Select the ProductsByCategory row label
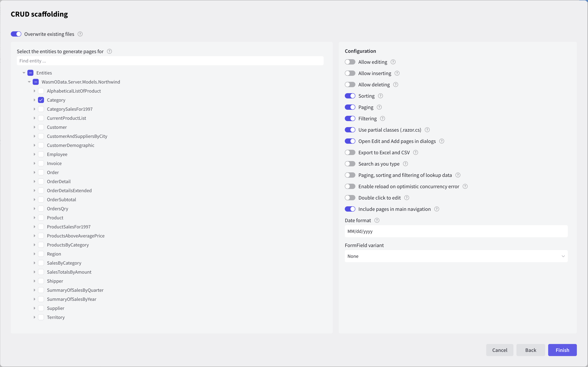This screenshot has width=588, height=367. [68, 245]
